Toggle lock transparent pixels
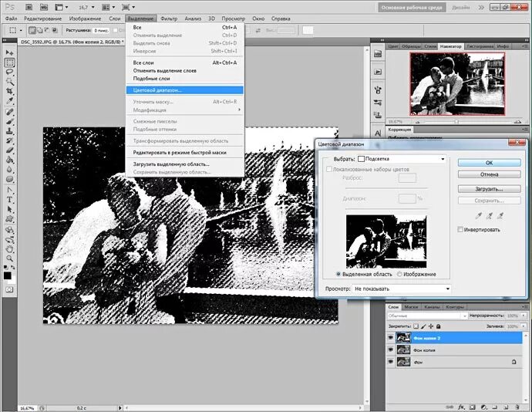 coord(416,326)
